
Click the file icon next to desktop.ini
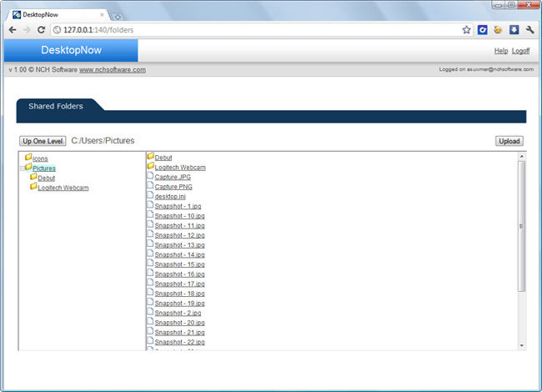[150, 196]
